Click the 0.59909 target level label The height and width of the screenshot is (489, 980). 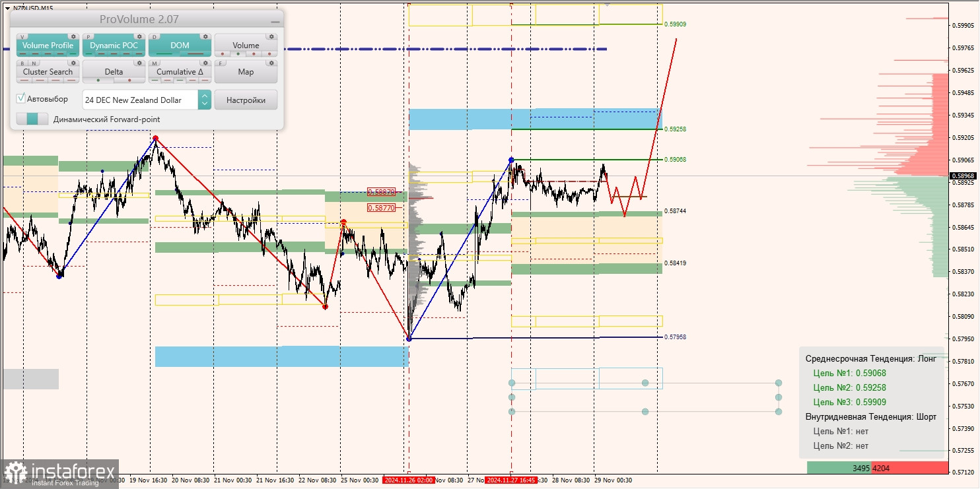click(x=675, y=24)
